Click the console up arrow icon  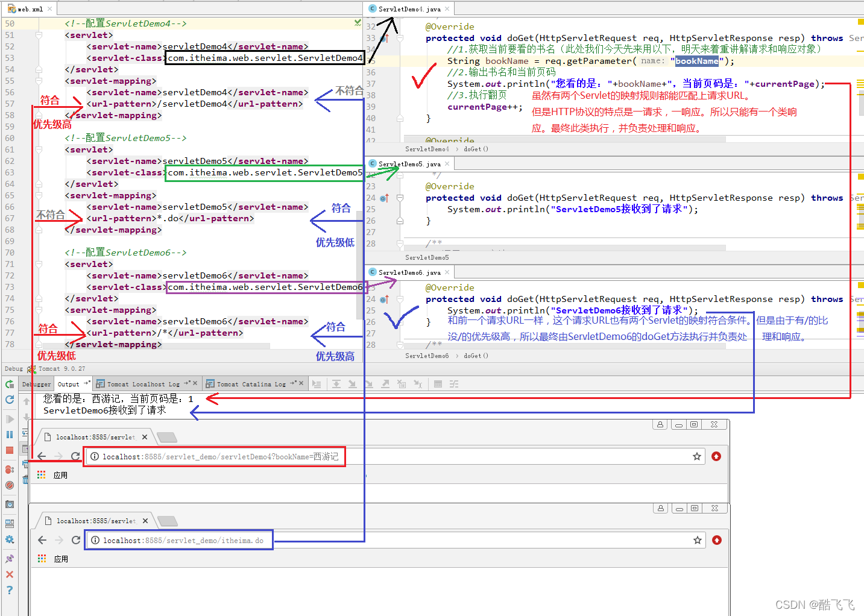[26, 401]
